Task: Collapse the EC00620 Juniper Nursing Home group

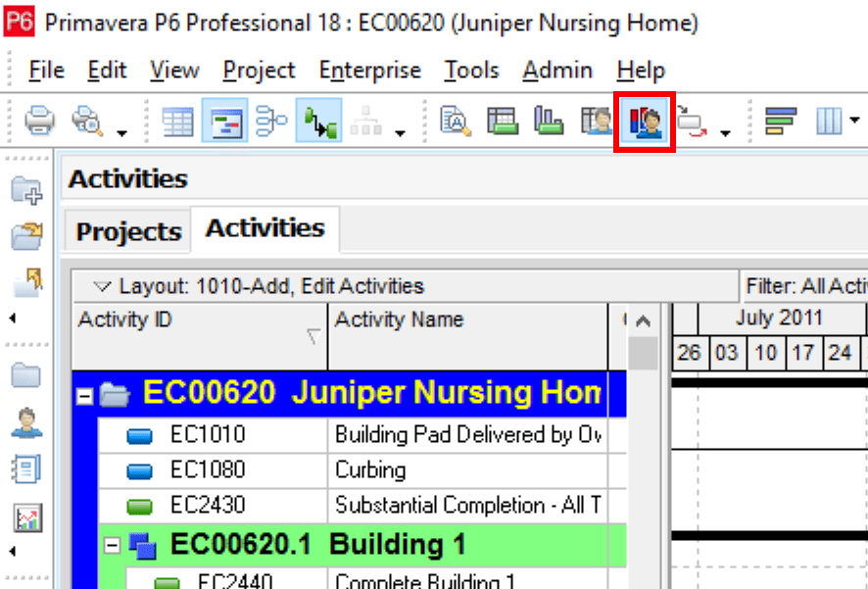Action: [85, 396]
